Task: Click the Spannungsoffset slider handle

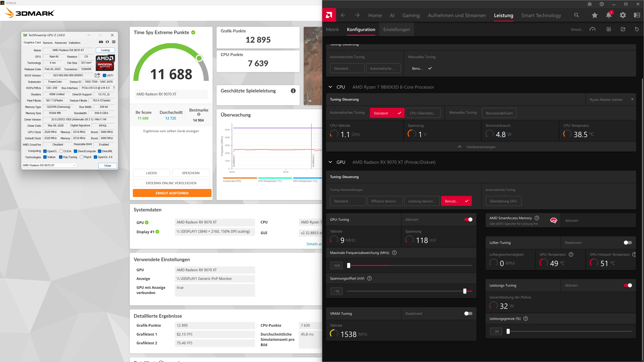Action: [465, 291]
